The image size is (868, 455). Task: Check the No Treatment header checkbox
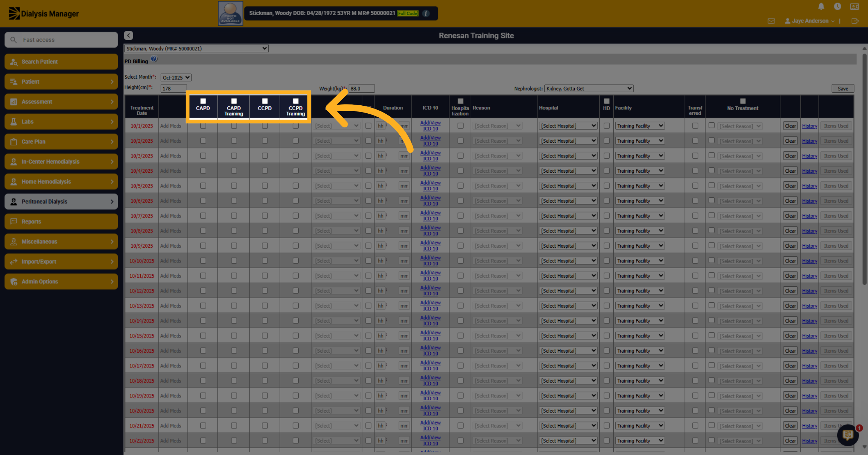click(x=743, y=101)
